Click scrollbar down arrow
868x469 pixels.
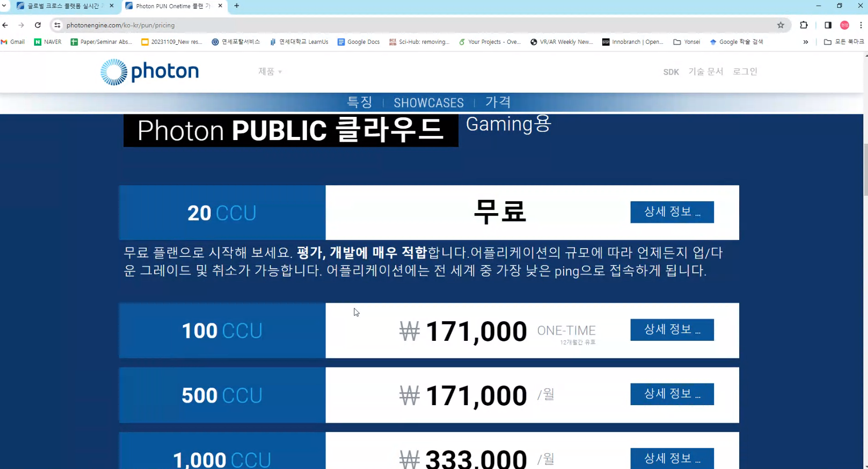point(865,466)
